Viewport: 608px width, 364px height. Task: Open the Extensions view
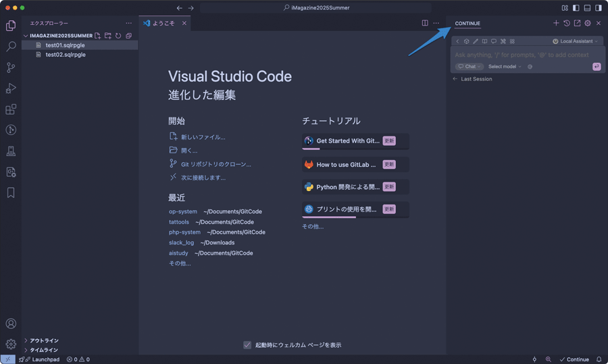click(x=11, y=109)
